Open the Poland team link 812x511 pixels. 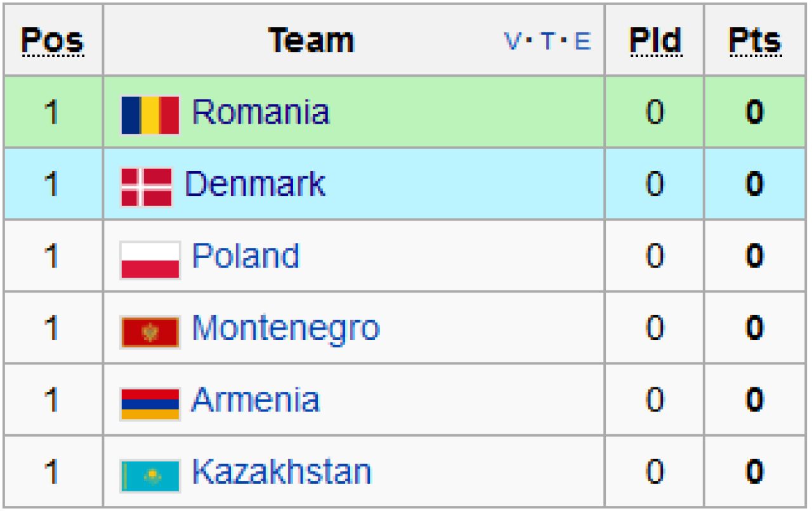click(x=246, y=256)
